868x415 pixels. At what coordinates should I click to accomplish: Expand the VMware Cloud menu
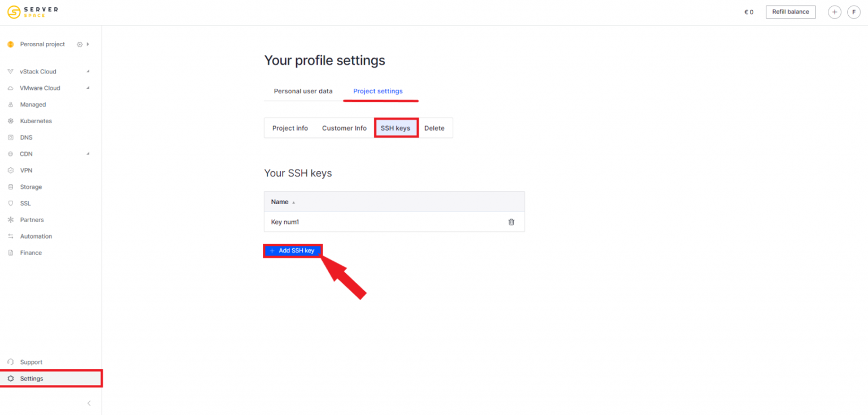pos(40,88)
